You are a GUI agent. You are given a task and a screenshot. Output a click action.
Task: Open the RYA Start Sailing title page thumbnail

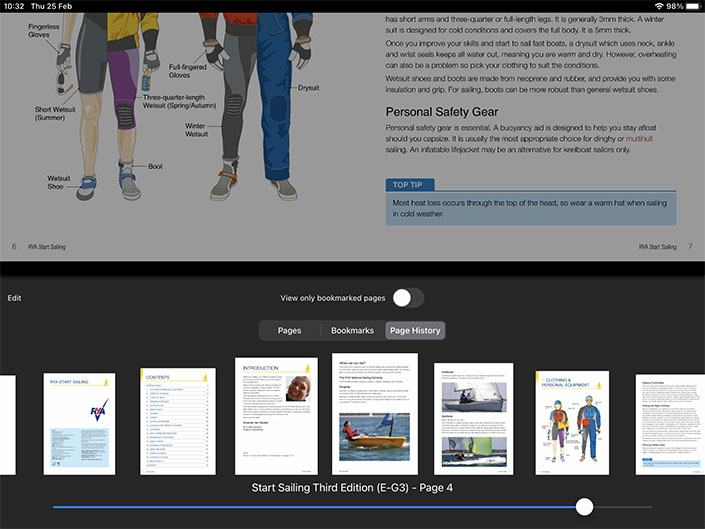pos(79,423)
